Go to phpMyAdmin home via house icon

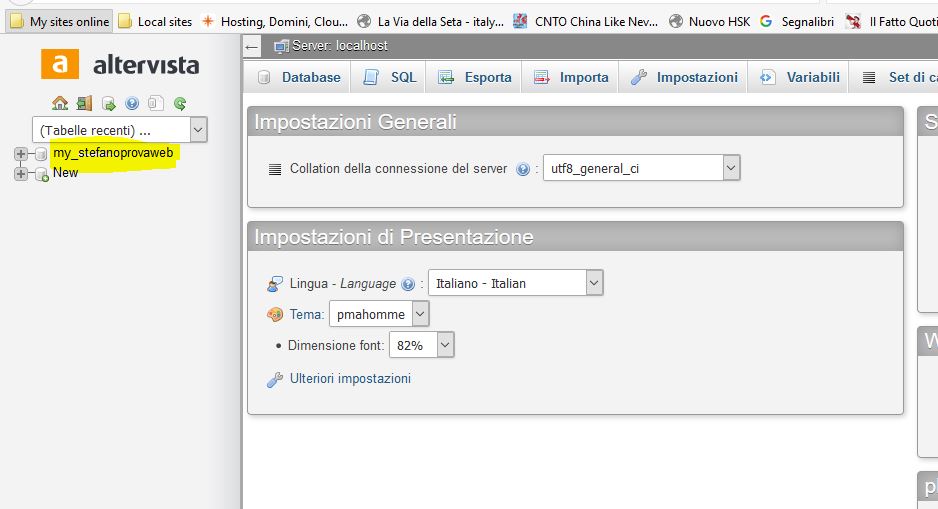(x=60, y=103)
